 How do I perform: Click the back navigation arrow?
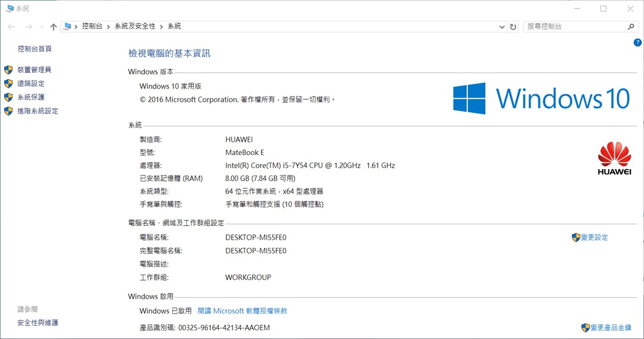11,27
